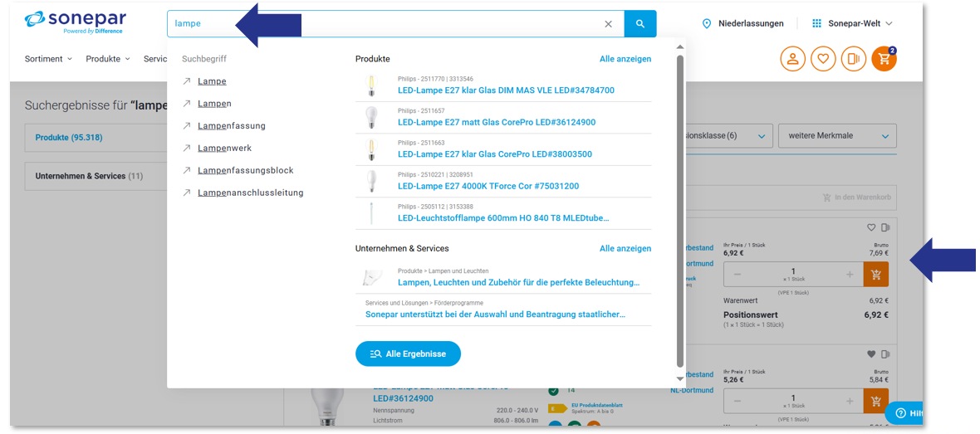Open Niederlassungen location pin link
Screen dimensions: 980x434
pyautogui.click(x=743, y=24)
